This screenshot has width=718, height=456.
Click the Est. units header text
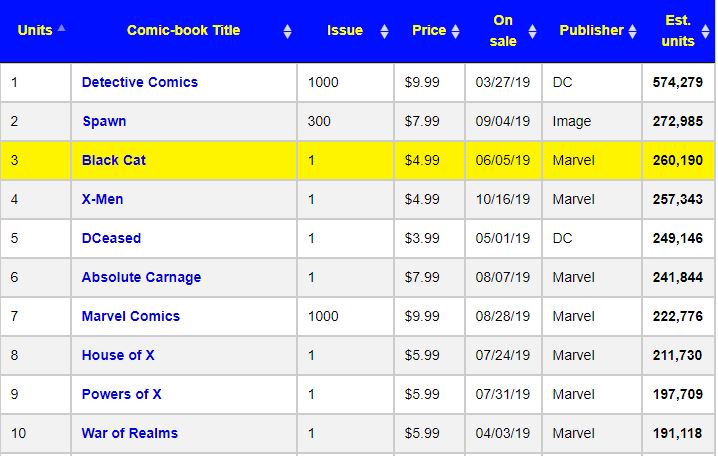tap(678, 31)
